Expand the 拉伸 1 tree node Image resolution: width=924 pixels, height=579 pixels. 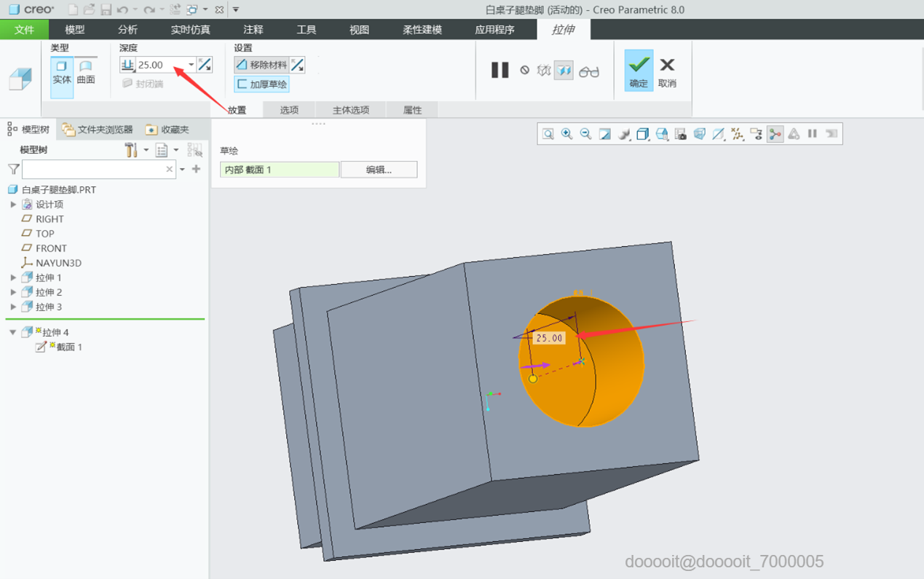pyautogui.click(x=13, y=277)
